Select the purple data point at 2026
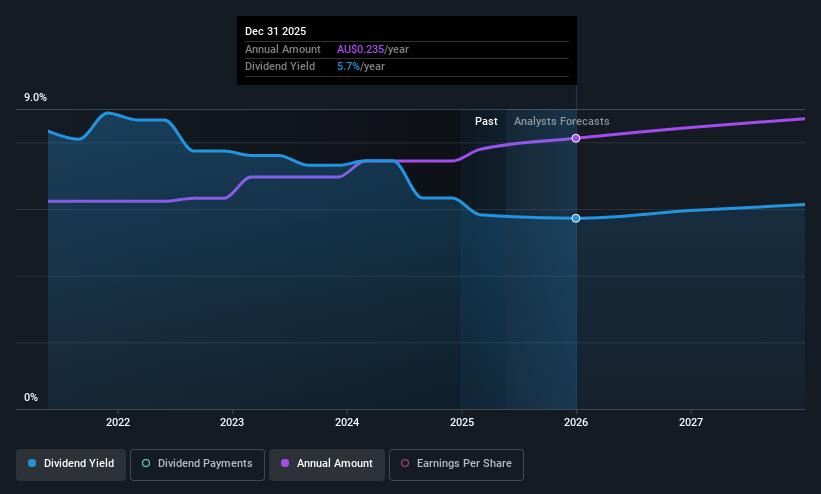Image resolution: width=821 pixels, height=494 pixels. tap(576, 138)
